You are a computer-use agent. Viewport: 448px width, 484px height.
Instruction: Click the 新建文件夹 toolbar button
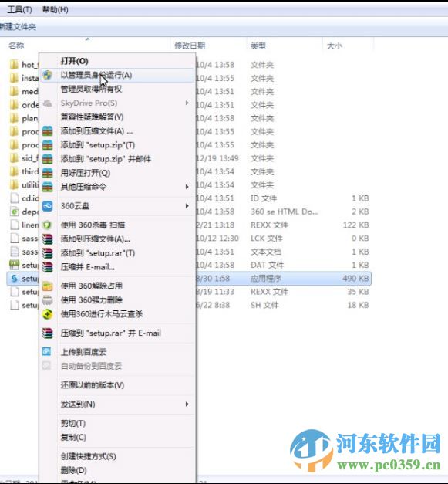(18, 27)
